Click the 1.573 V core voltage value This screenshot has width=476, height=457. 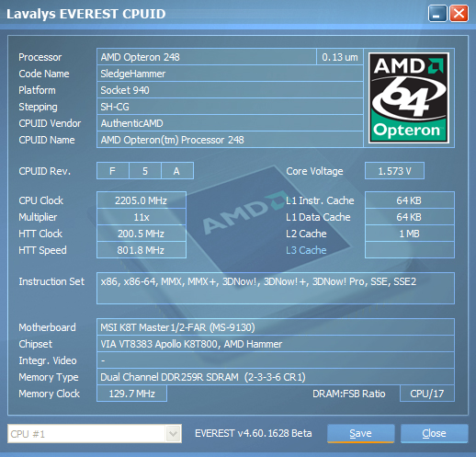pos(394,171)
